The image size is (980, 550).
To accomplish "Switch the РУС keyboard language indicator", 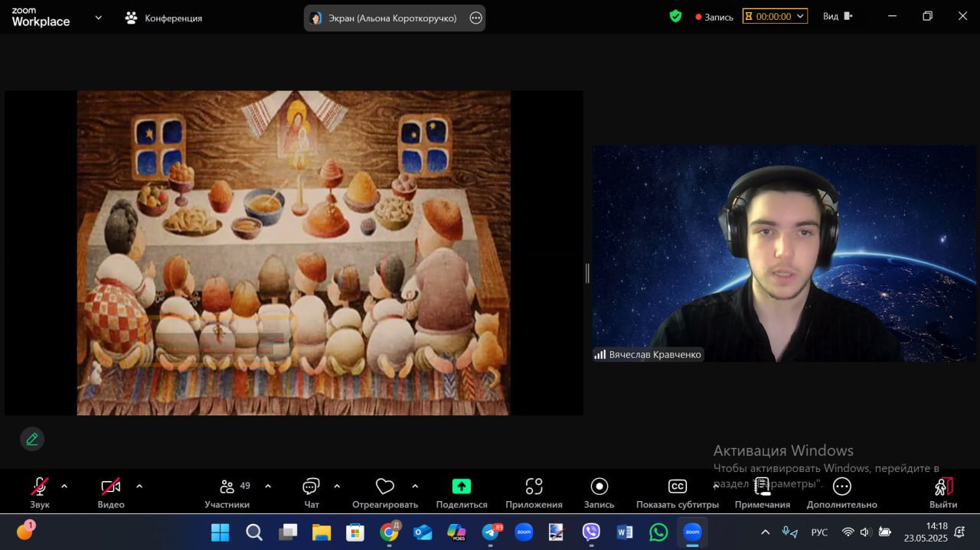I will pos(819,532).
